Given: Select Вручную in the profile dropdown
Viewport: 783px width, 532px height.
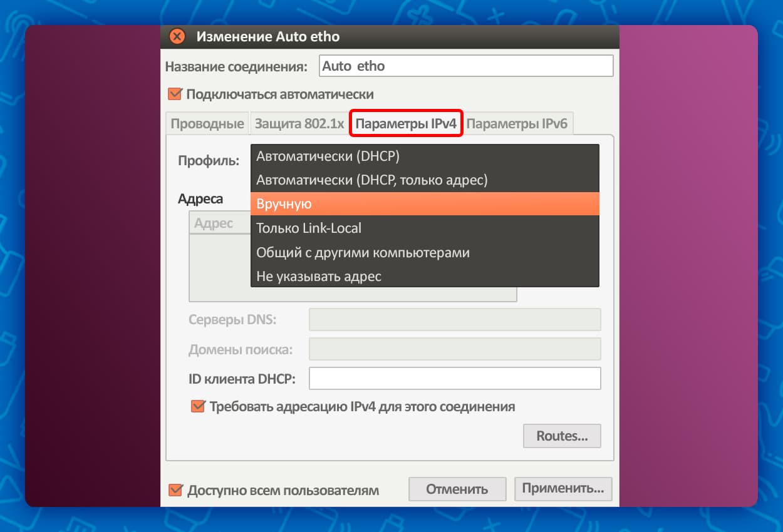Looking at the screenshot, I should [425, 204].
